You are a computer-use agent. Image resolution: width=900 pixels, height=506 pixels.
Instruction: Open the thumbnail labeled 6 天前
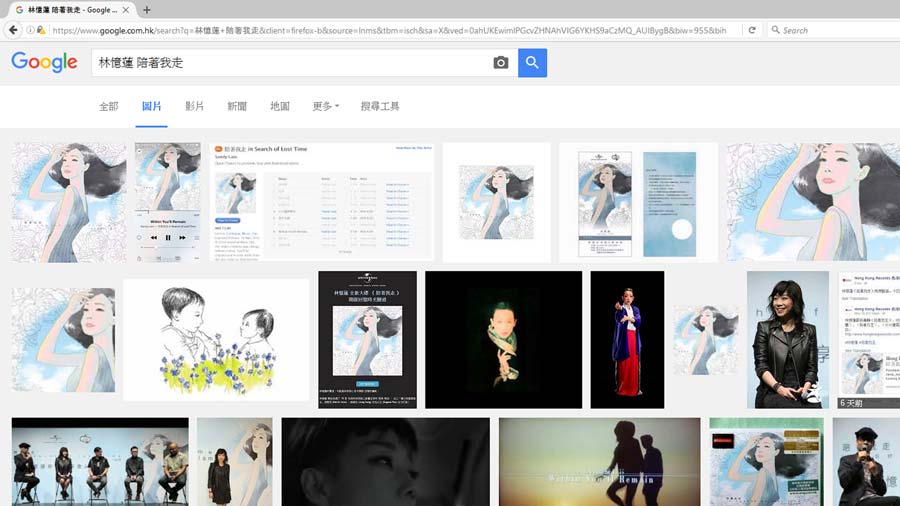[868, 340]
